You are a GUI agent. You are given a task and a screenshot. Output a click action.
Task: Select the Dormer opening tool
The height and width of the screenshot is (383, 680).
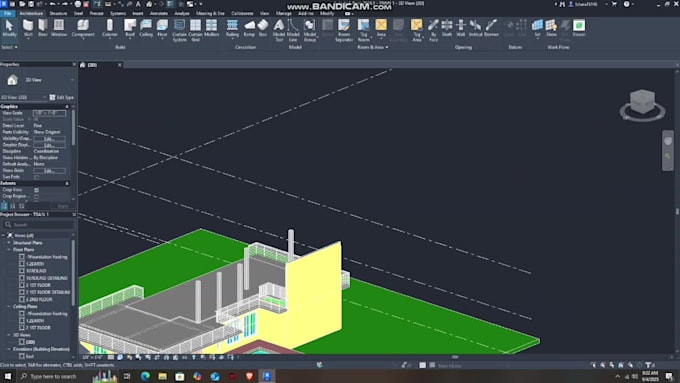[491, 28]
